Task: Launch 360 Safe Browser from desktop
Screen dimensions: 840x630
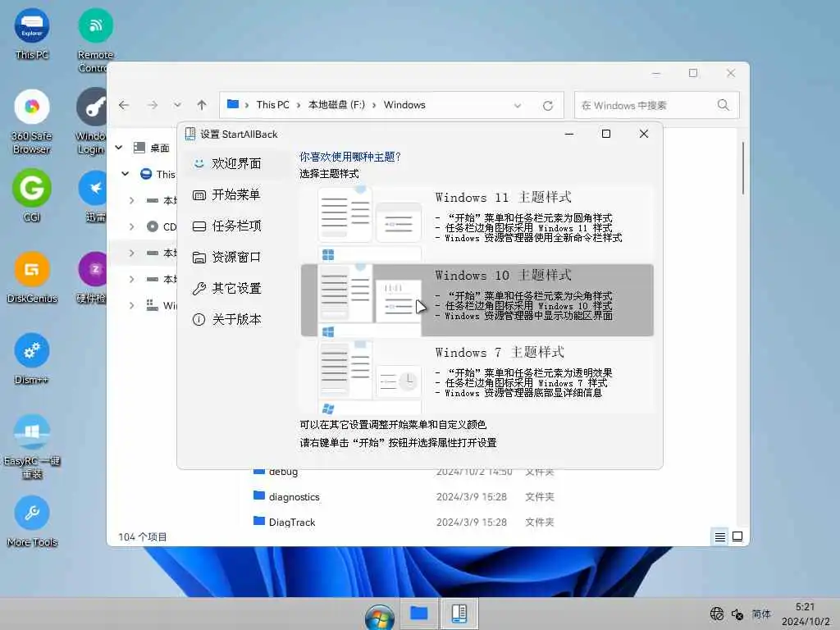Action: [x=32, y=121]
